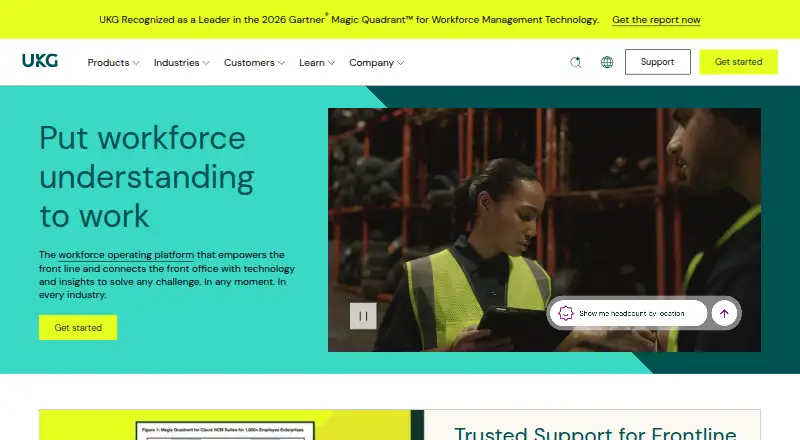Image resolution: width=800 pixels, height=440 pixels.
Task: Click the Show me headcount by location field
Action: point(629,313)
